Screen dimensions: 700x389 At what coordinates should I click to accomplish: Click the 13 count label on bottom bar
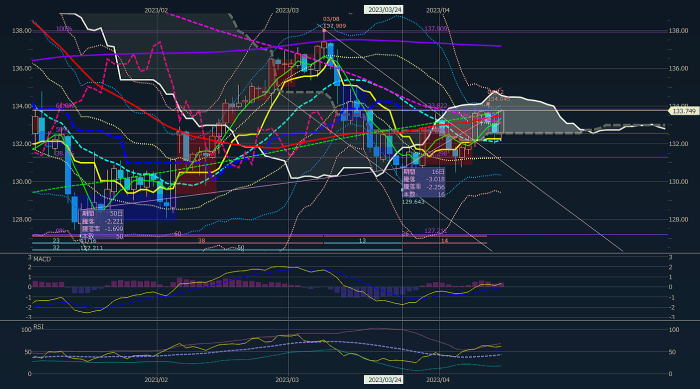pos(362,241)
